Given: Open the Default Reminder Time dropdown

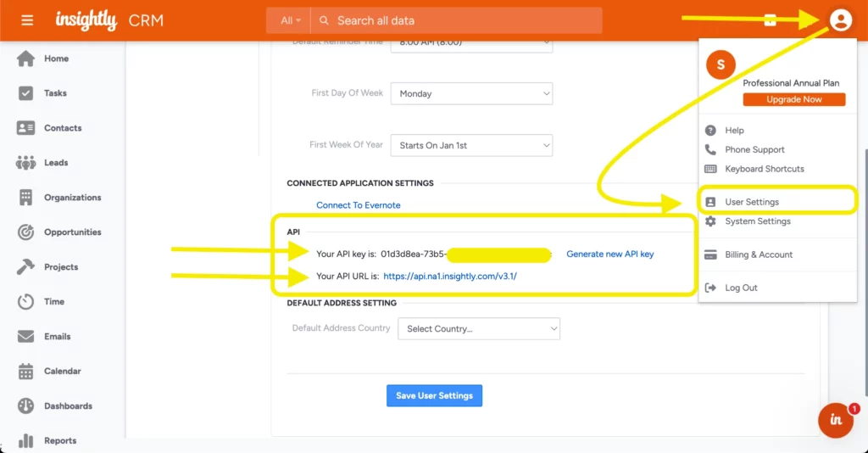Looking at the screenshot, I should click(x=471, y=46).
